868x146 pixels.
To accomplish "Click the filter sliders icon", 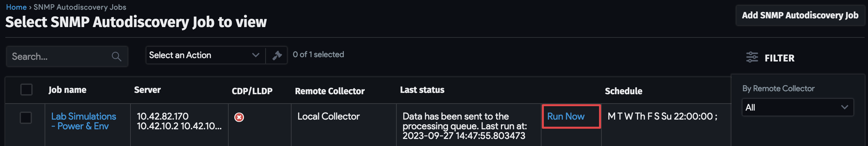I will coord(752,57).
